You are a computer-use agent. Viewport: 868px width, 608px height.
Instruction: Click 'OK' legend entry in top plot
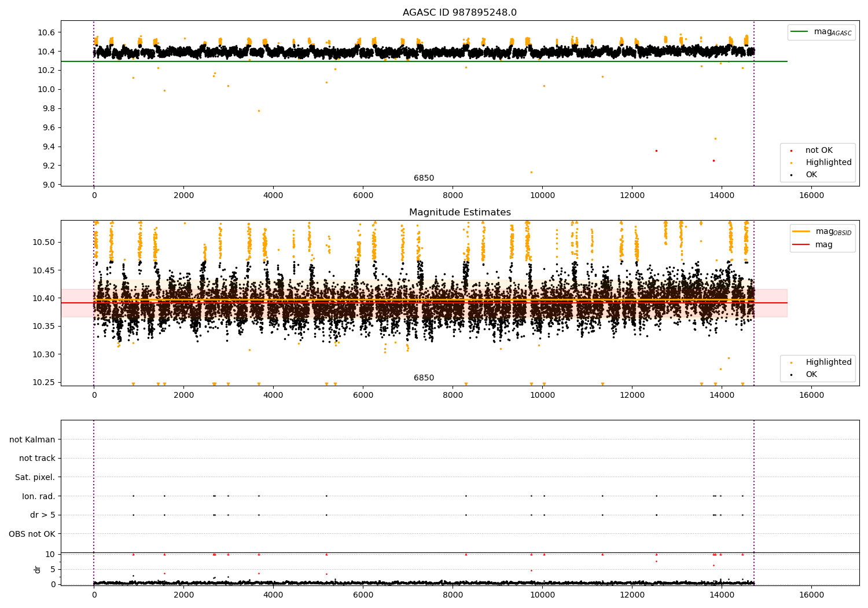(x=811, y=175)
